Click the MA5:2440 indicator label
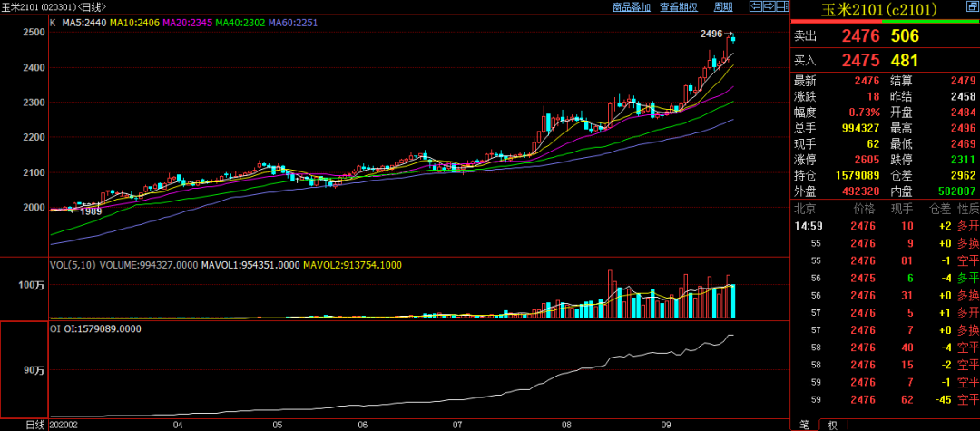Viewport: 980px width, 431px height. tap(84, 23)
